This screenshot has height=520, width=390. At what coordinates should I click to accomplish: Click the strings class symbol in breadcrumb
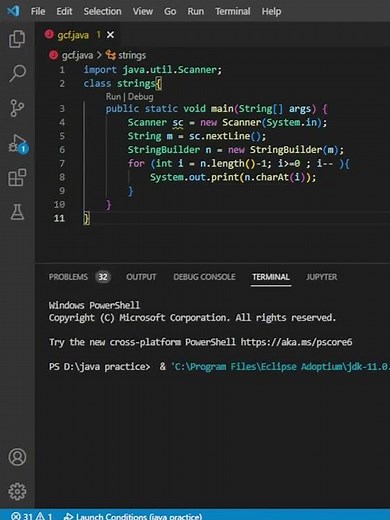126,55
